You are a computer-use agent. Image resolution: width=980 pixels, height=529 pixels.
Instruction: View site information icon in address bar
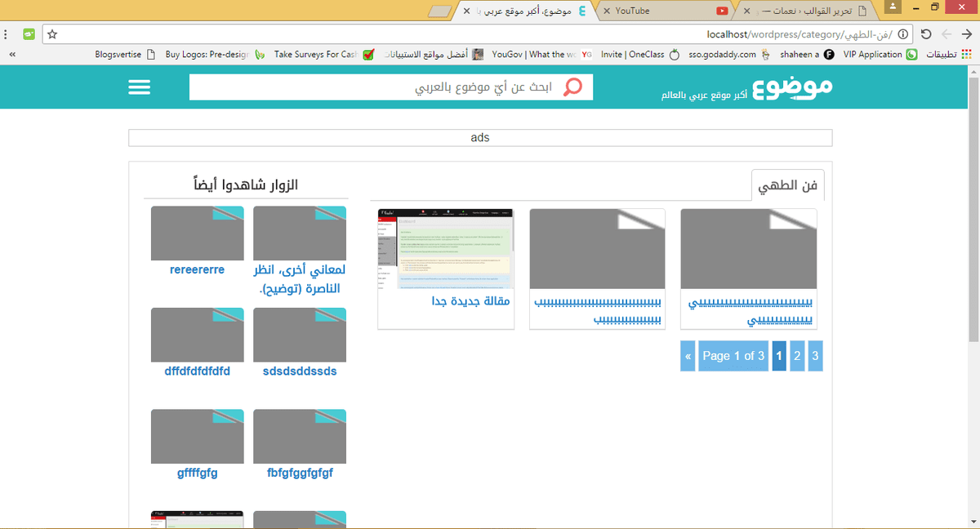tap(902, 34)
